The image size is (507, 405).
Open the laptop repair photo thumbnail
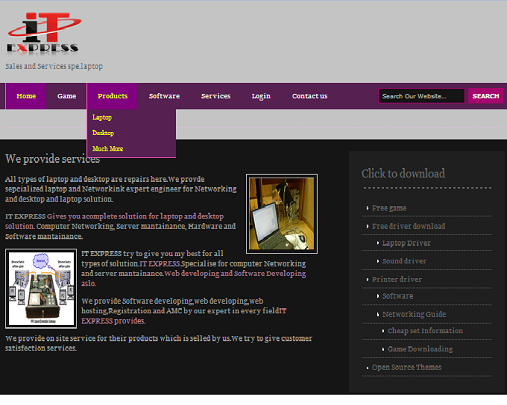click(x=282, y=214)
